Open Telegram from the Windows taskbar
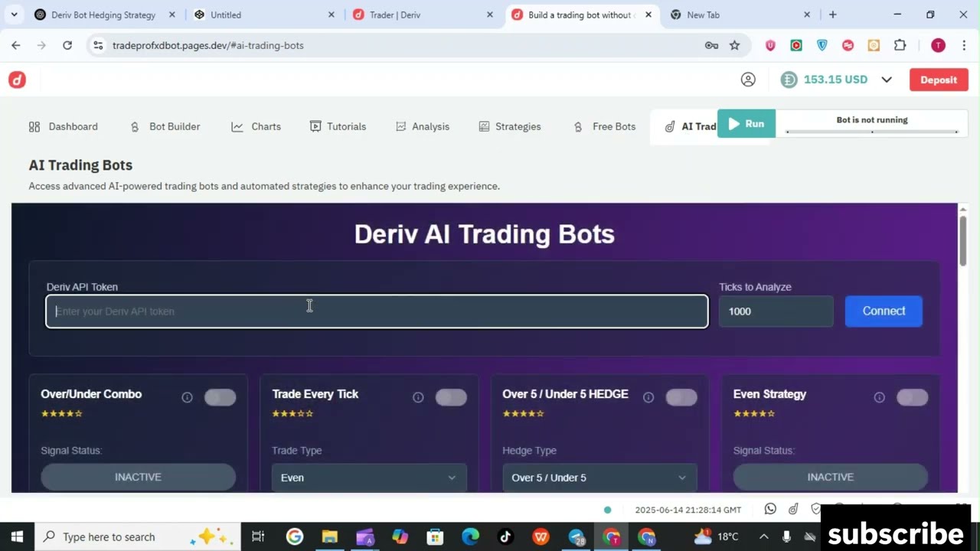The height and width of the screenshot is (551, 980). point(577,536)
